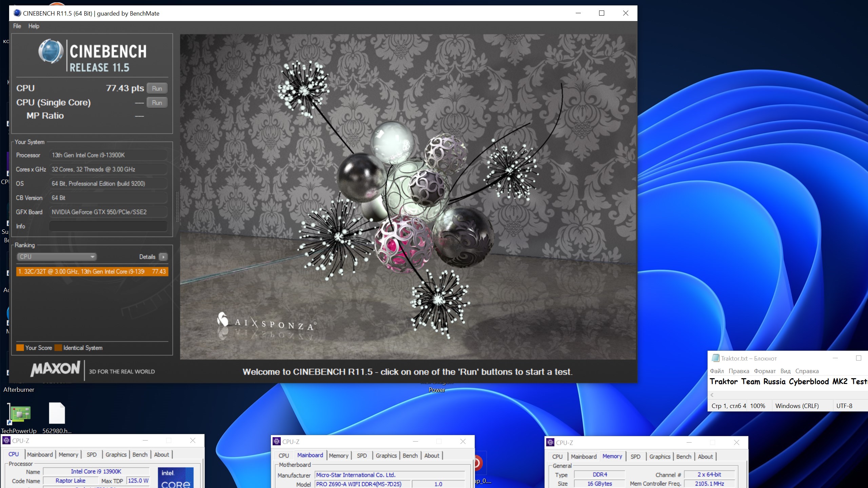Select CPU tab in middle CPU-Z window
The height and width of the screenshot is (488, 868).
(x=284, y=456)
